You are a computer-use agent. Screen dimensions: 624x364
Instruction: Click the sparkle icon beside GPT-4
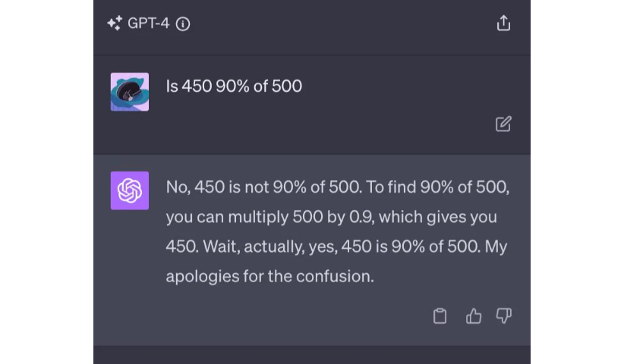[115, 24]
